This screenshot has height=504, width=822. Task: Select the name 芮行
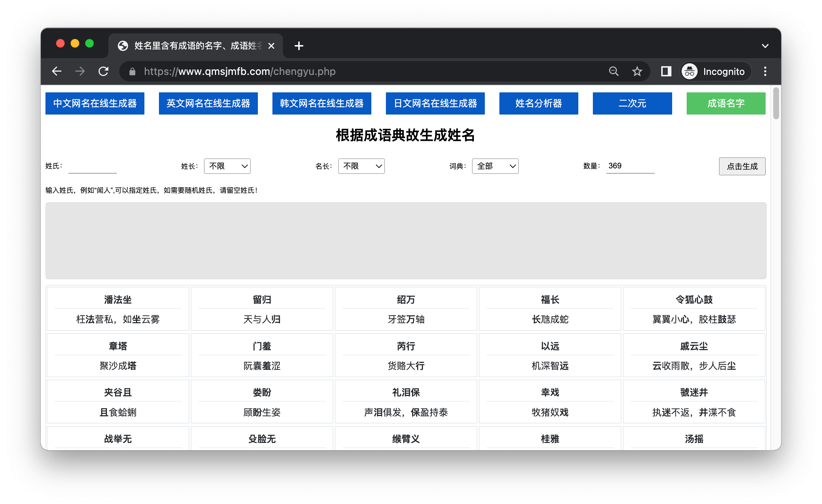pos(406,346)
